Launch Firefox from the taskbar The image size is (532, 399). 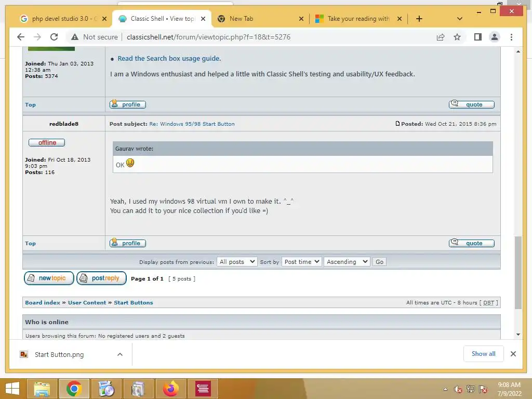[170, 389]
